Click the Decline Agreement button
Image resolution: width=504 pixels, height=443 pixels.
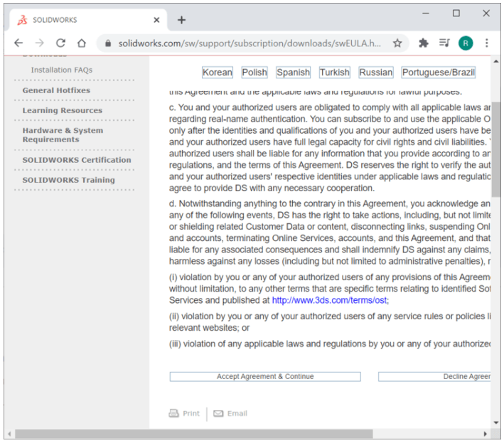[434, 376]
